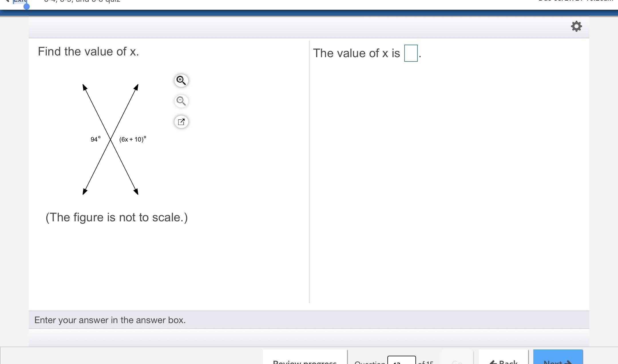Click the 'figure is not to scale' note
Screen dimensions: 618x364
coord(117,217)
